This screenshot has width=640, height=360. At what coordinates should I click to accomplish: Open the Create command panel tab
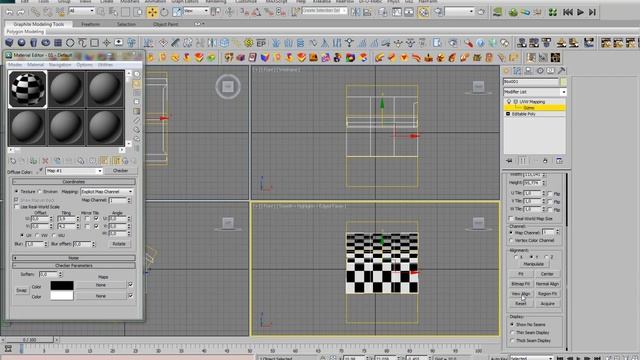coord(507,71)
